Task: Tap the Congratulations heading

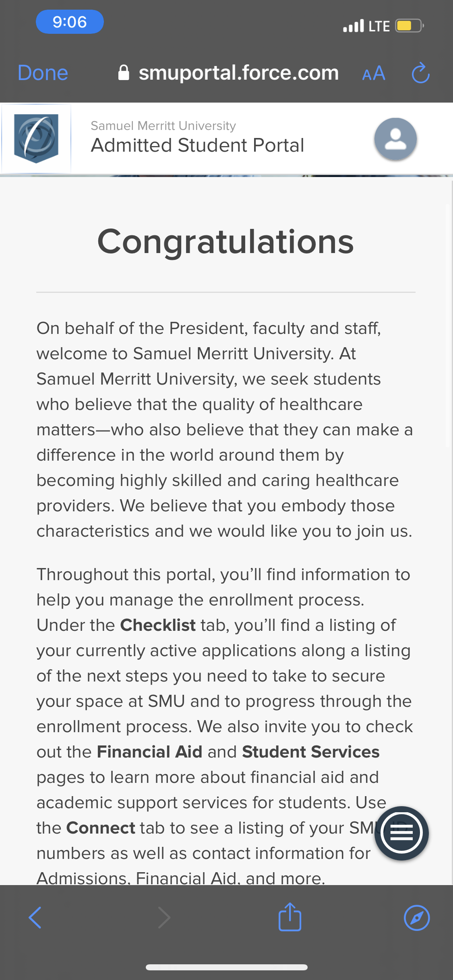Action: point(225,242)
